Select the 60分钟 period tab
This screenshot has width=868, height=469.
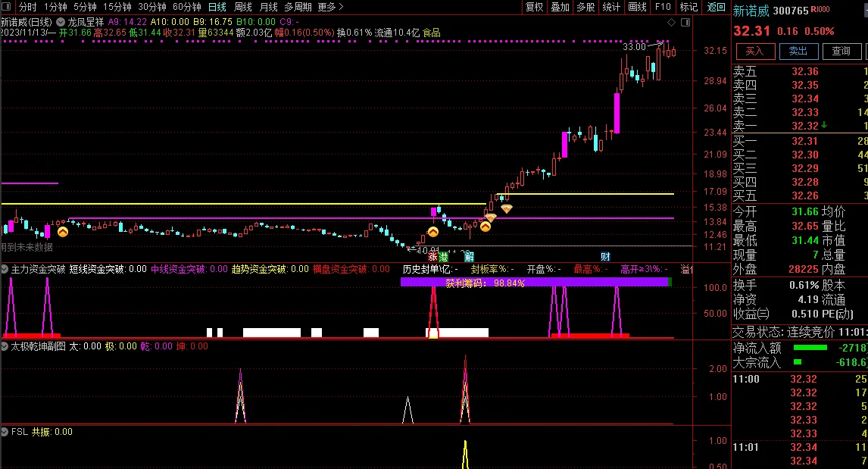coord(186,7)
